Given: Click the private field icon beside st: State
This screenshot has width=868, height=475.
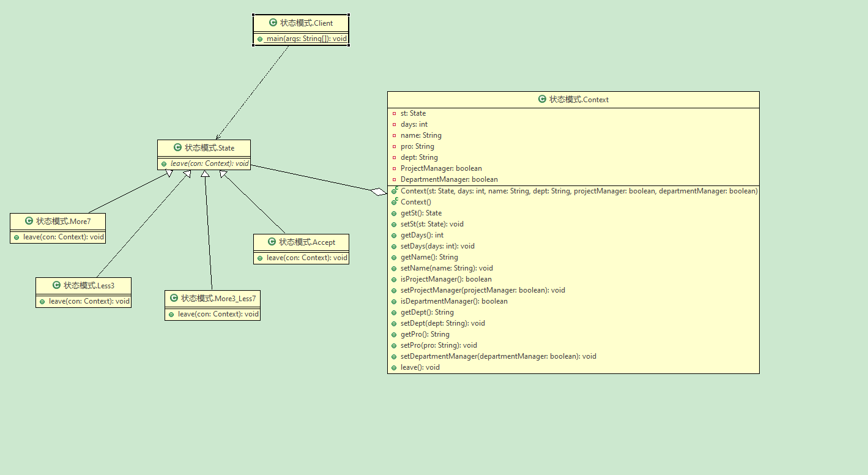Looking at the screenshot, I should click(x=394, y=113).
